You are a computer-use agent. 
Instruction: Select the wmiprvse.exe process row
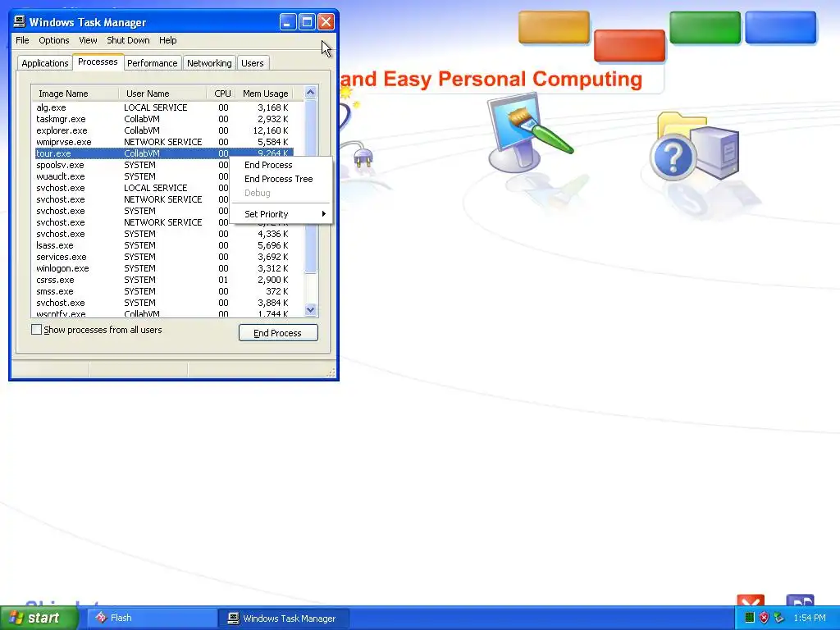click(163, 142)
